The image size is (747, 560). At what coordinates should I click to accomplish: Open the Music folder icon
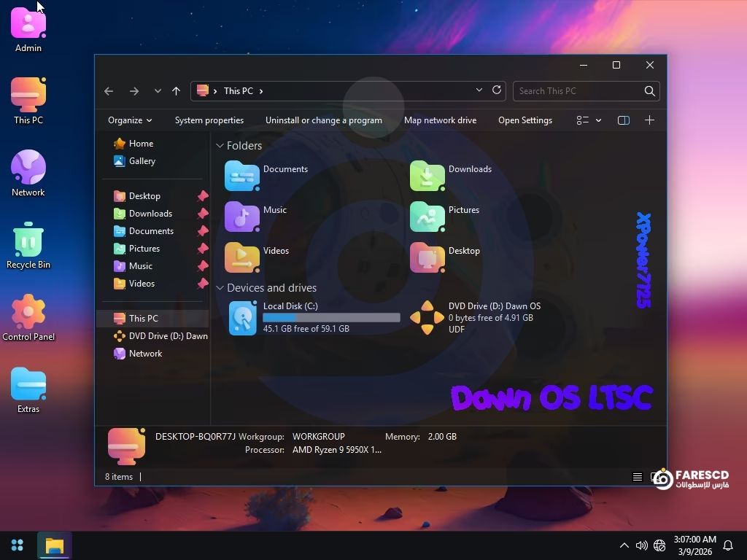[242, 217]
